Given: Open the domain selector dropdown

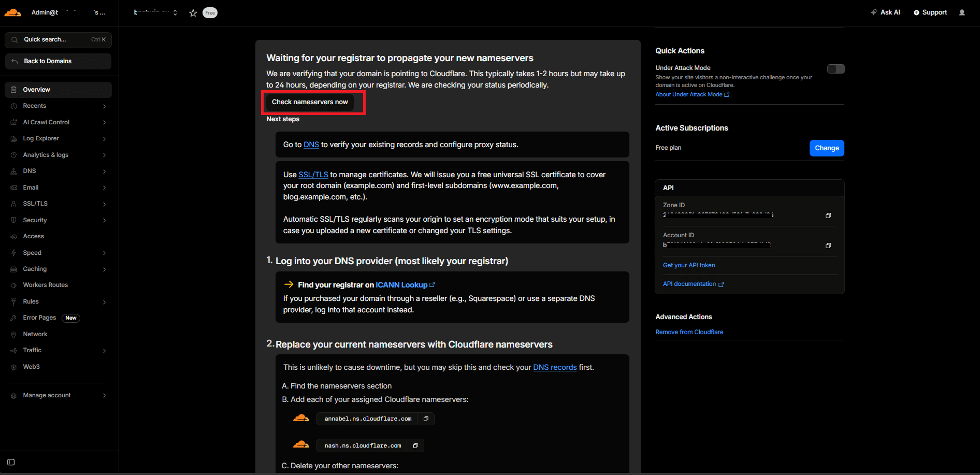Looking at the screenshot, I should pos(155,12).
